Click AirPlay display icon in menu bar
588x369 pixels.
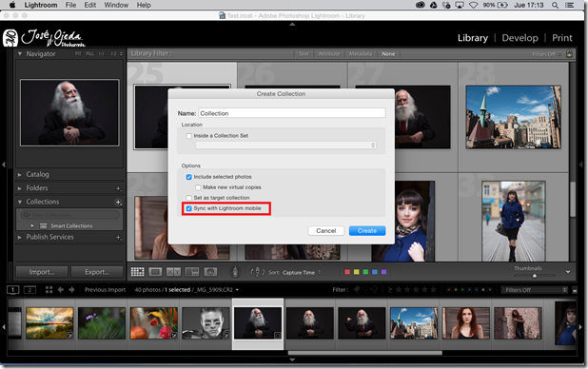click(x=460, y=5)
